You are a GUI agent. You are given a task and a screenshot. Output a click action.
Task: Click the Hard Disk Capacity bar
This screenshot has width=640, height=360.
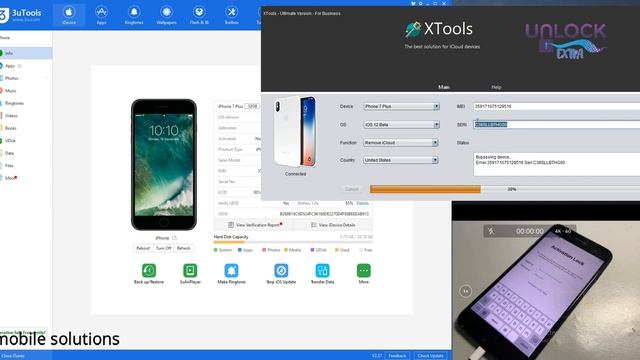[x=293, y=242]
